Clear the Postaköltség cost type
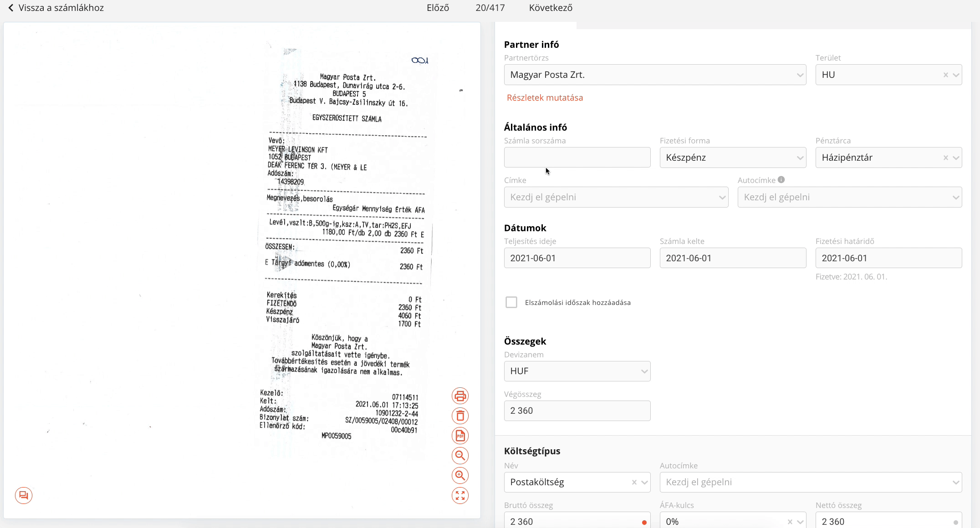Viewport: 980px width, 528px height. pos(634,482)
